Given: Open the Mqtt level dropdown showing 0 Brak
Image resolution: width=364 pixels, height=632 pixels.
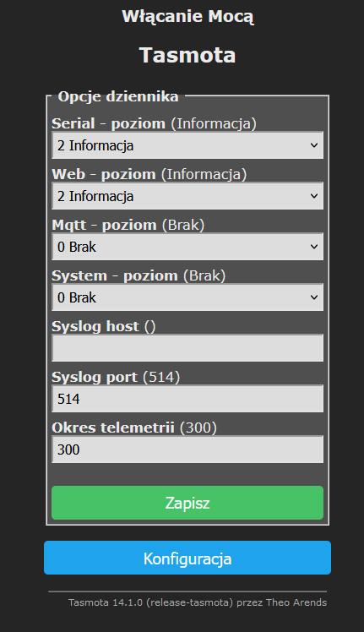Looking at the screenshot, I should tap(187, 247).
